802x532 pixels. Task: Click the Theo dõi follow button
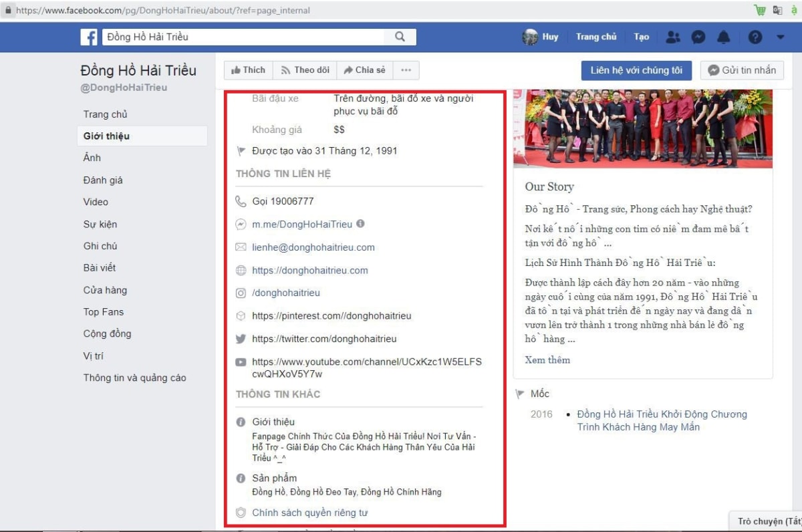[305, 70]
